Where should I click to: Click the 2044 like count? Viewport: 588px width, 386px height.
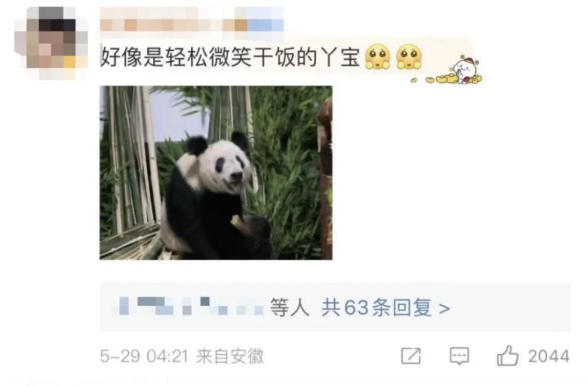coord(549,356)
